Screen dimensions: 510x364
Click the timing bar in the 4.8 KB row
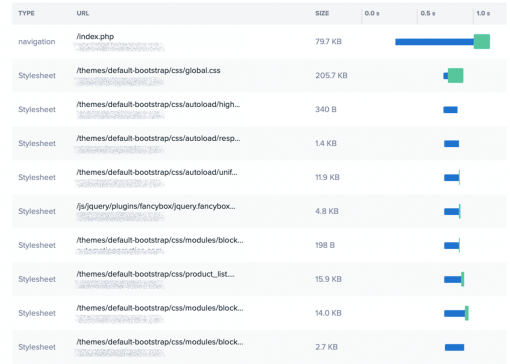point(452,211)
